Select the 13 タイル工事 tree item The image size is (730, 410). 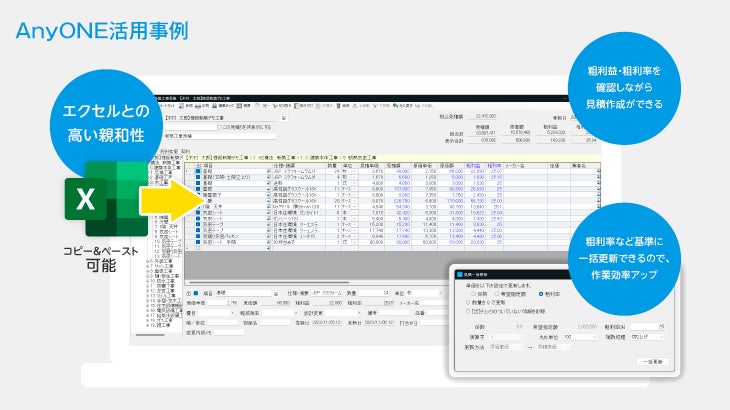(162, 296)
